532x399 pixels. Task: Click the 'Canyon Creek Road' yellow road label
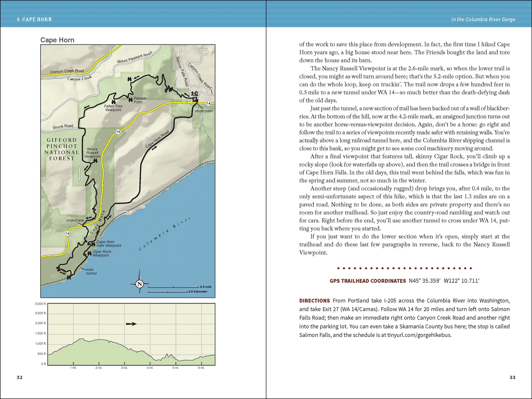(67, 71)
